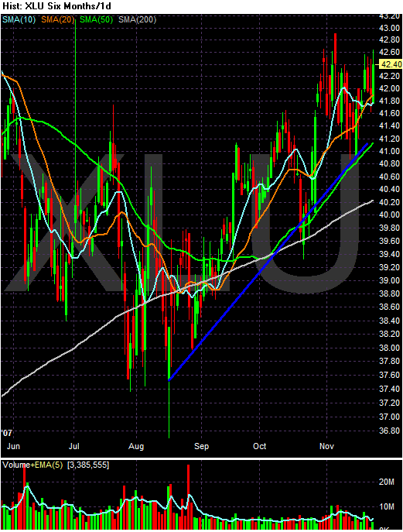Image resolution: width=403 pixels, height=532 pixels.
Task: Click the SMA(20) indicator label
Action: [x=57, y=19]
